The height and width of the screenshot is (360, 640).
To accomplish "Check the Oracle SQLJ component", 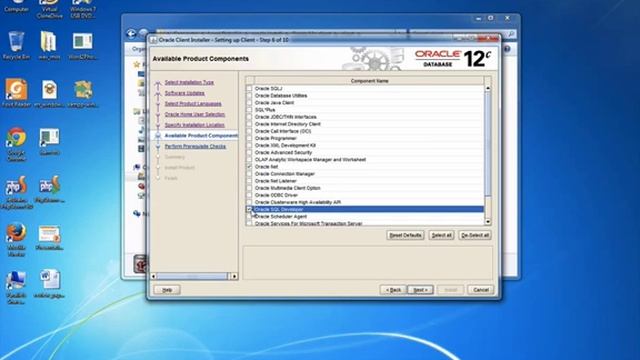I will (x=249, y=89).
